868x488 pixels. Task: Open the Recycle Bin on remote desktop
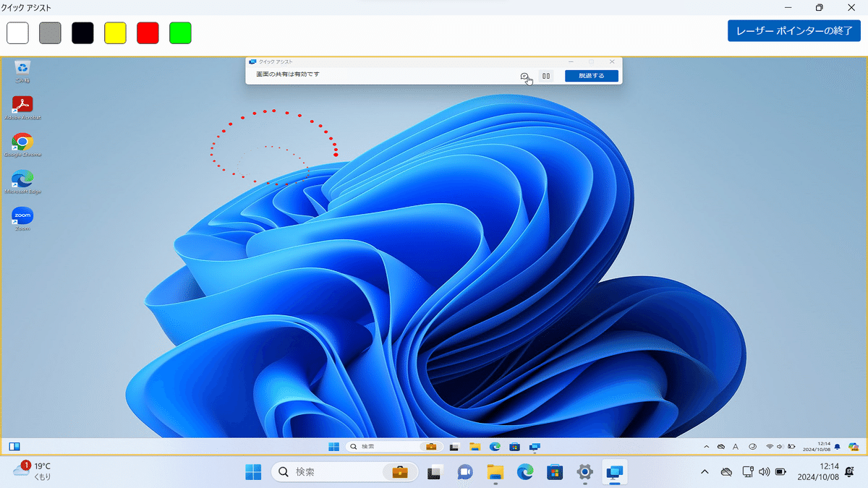(23, 72)
